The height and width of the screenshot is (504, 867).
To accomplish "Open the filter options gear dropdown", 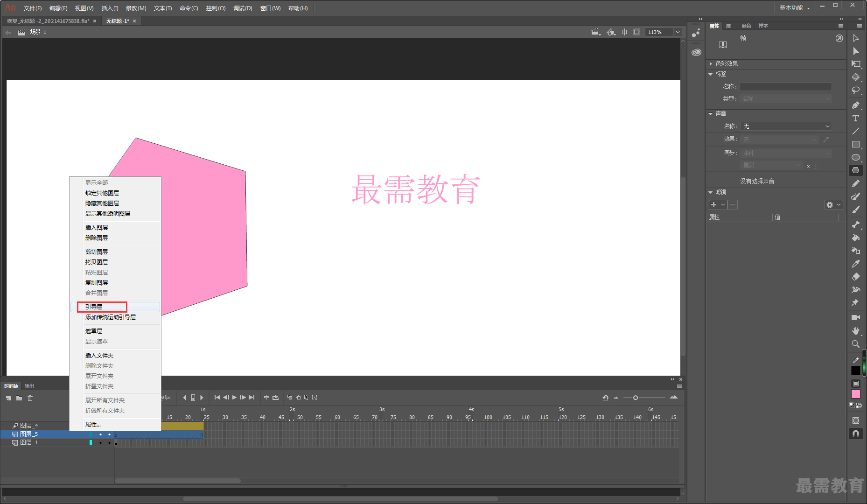I will coord(833,205).
